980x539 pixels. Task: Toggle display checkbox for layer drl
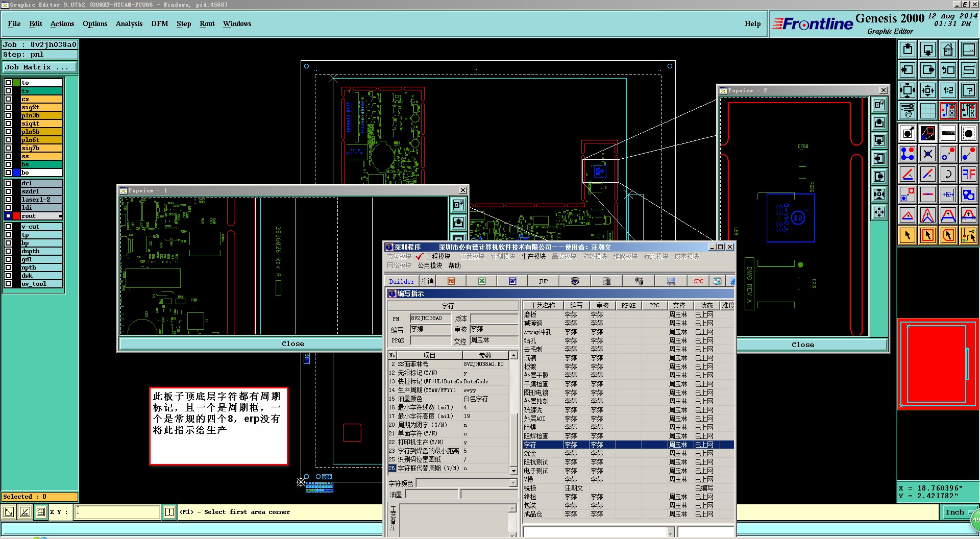(x=8, y=183)
